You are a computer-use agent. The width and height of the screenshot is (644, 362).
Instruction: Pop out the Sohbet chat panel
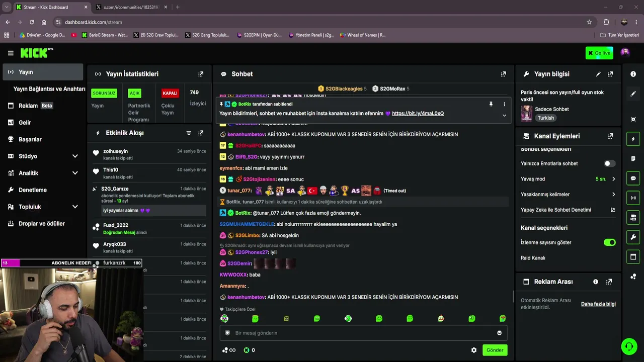(x=503, y=74)
